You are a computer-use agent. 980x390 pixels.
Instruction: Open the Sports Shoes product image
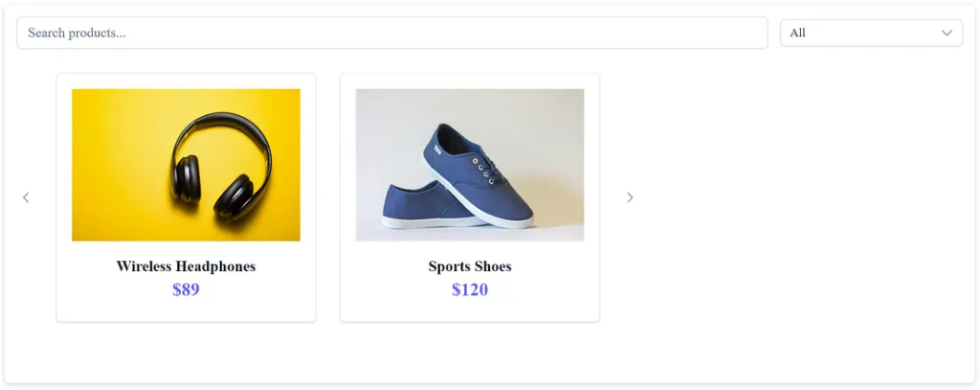[x=469, y=165]
